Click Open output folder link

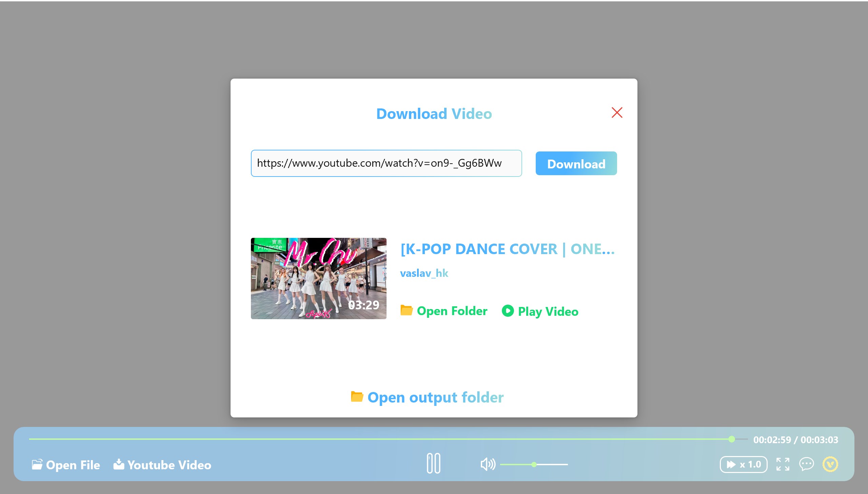tap(435, 397)
